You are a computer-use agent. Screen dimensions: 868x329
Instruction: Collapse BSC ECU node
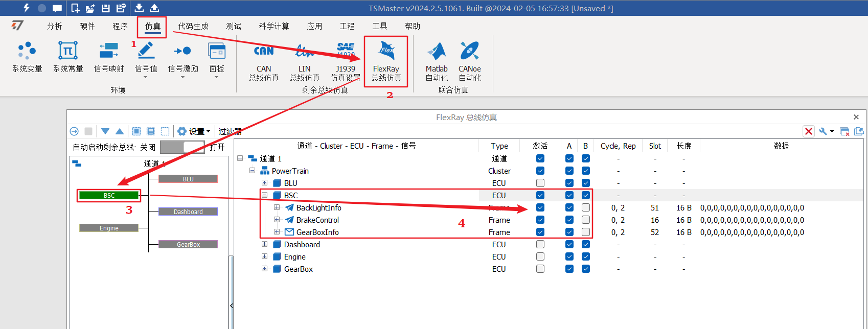(x=265, y=195)
